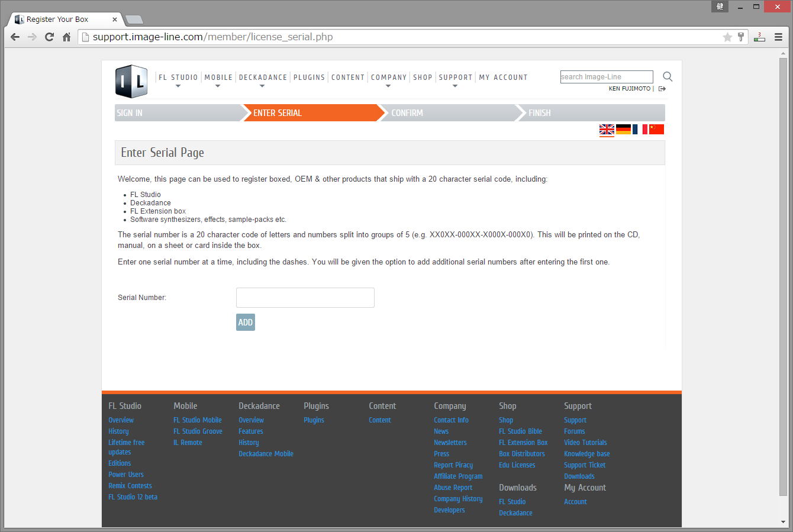Expand the SUPPORT menu arrow
Image resolution: width=793 pixels, height=532 pixels.
[x=455, y=86]
